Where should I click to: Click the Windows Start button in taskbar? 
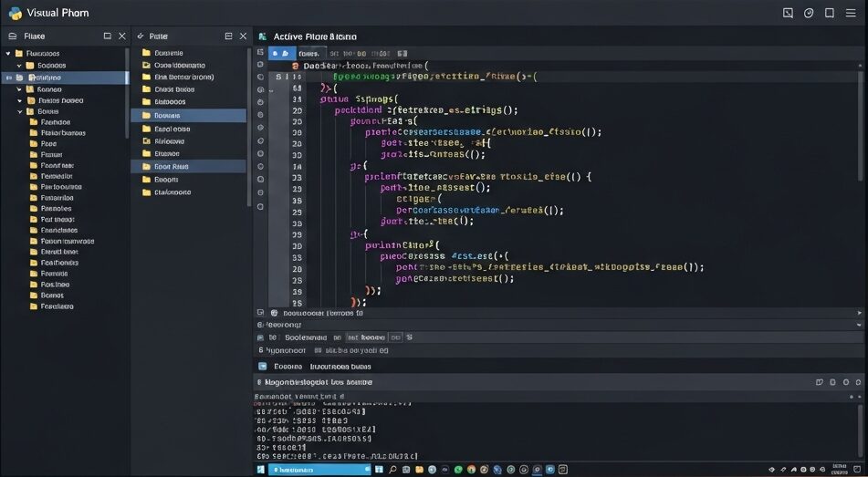[x=260, y=469]
